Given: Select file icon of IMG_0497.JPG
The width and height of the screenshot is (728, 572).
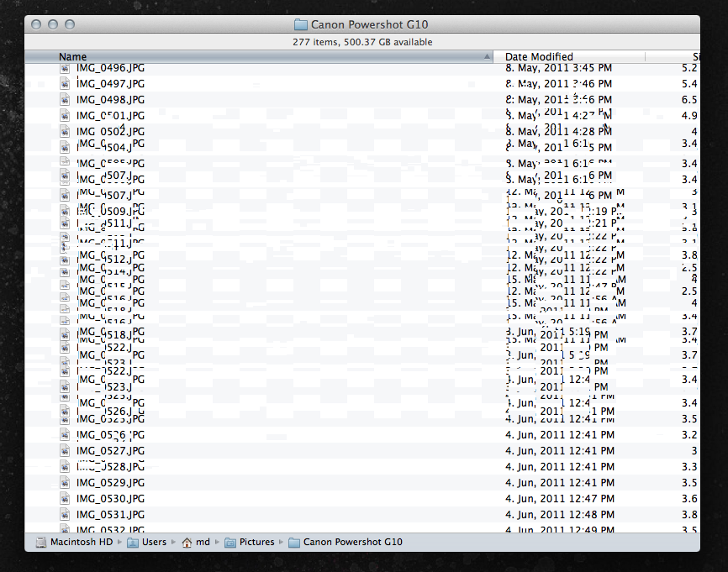Looking at the screenshot, I should [x=65, y=83].
